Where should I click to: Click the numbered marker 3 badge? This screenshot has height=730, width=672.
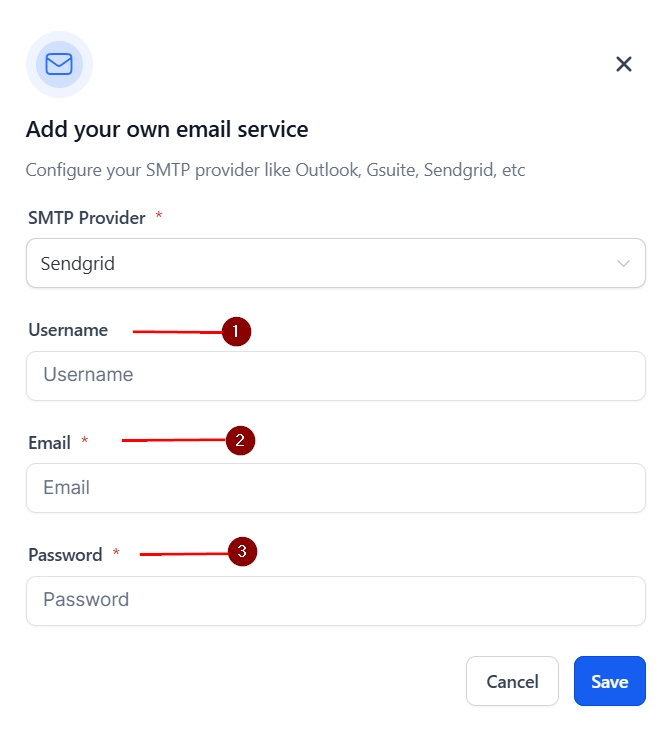(243, 551)
